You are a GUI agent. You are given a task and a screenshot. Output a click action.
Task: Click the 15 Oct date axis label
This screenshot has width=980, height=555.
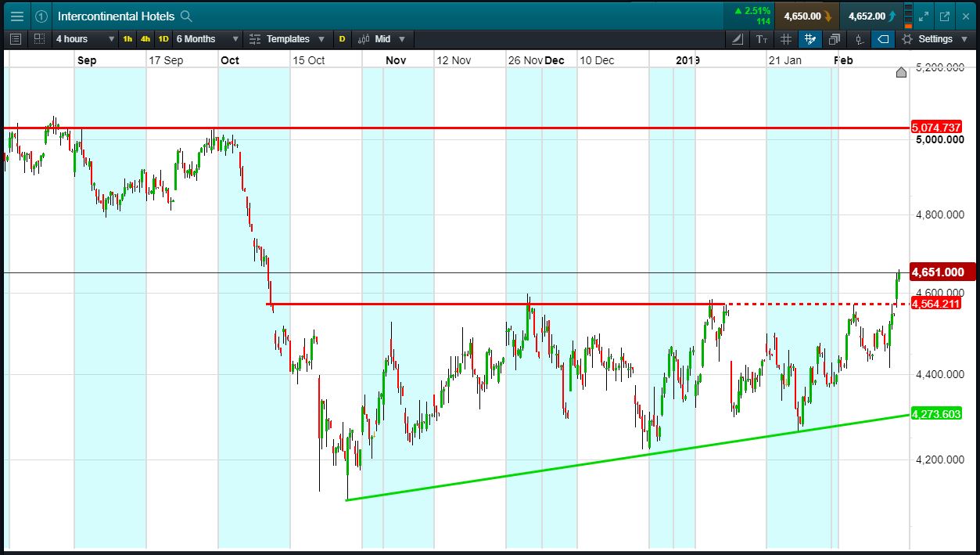pos(308,60)
